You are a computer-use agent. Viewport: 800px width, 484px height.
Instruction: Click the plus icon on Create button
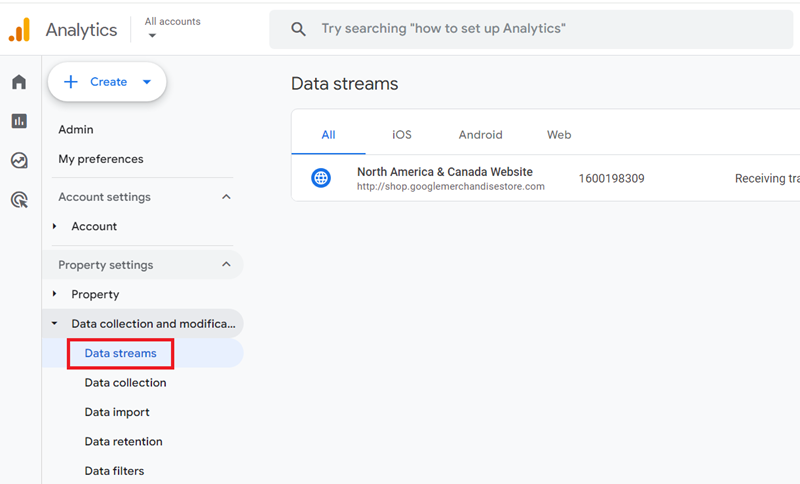coord(71,82)
